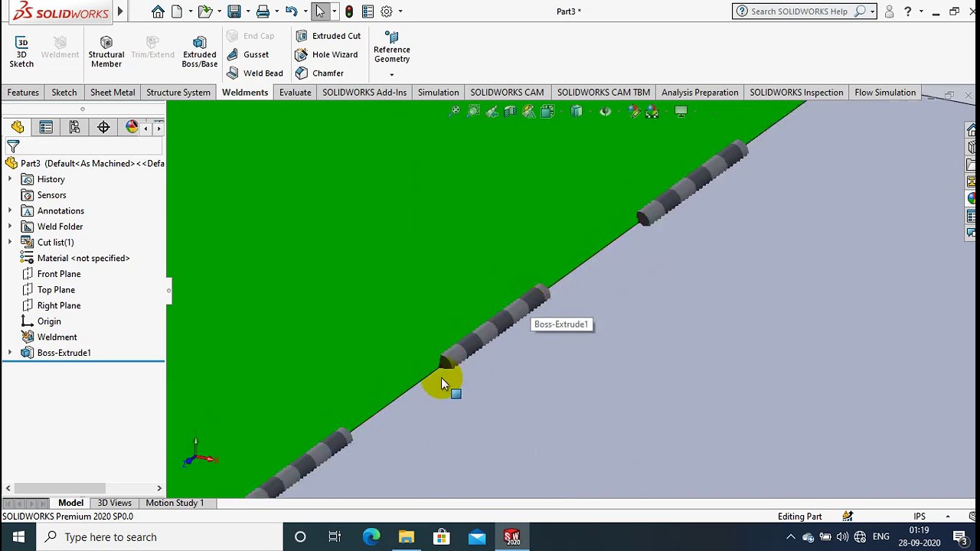This screenshot has height=551, width=980.
Task: Click the Home icon in the quick access bar
Action: (158, 11)
